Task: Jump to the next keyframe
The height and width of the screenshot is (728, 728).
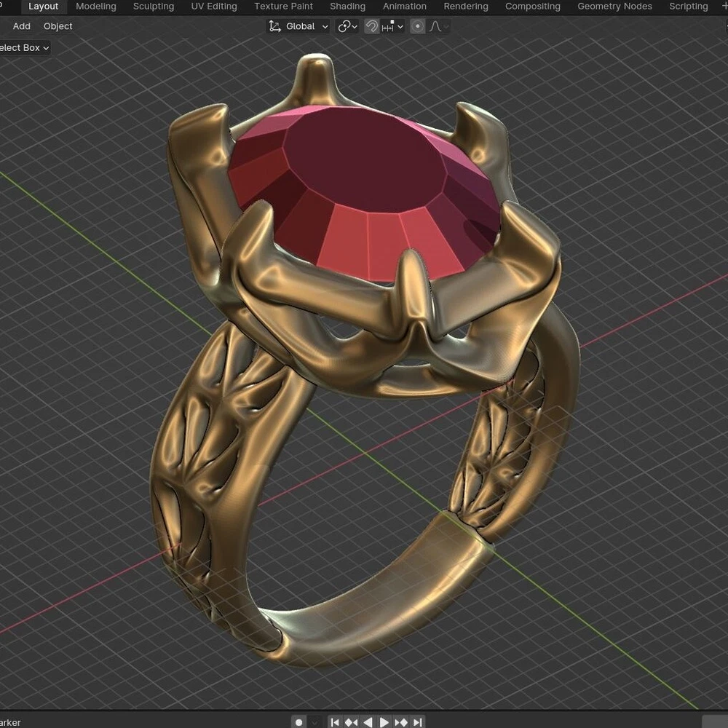Action: [401, 722]
